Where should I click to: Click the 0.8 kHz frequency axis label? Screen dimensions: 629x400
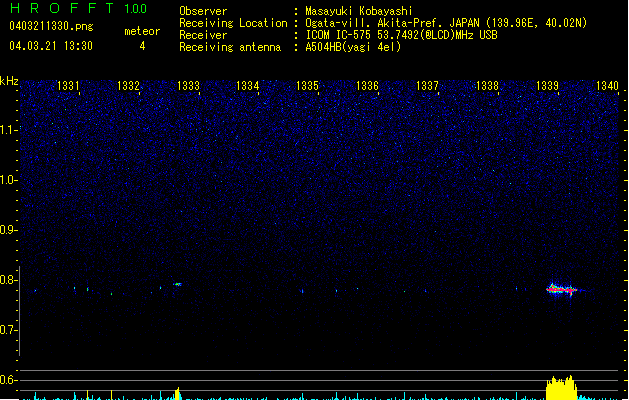tap(8, 280)
